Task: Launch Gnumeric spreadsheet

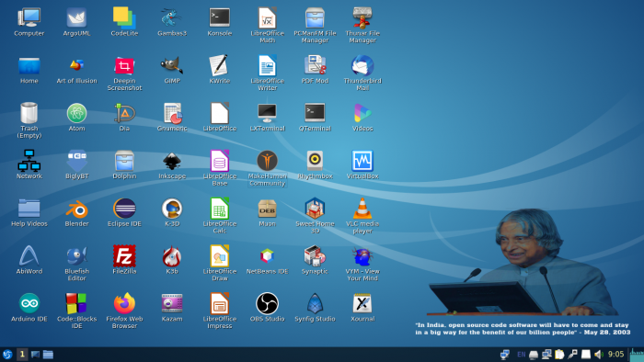Action: [x=172, y=113]
